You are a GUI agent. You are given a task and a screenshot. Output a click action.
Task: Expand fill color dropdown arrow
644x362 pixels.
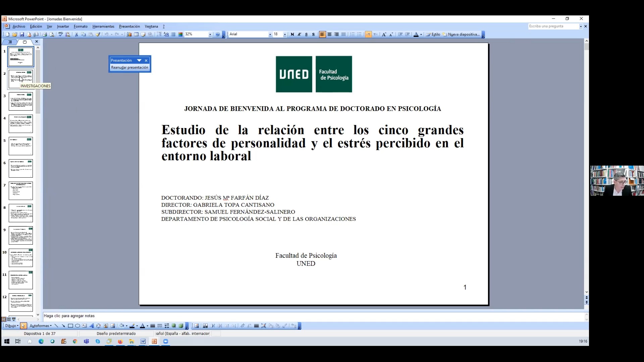click(x=126, y=326)
